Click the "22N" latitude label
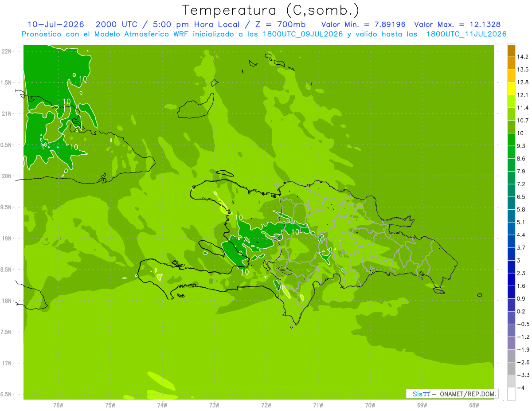The height and width of the screenshot is (411, 532). (7, 51)
